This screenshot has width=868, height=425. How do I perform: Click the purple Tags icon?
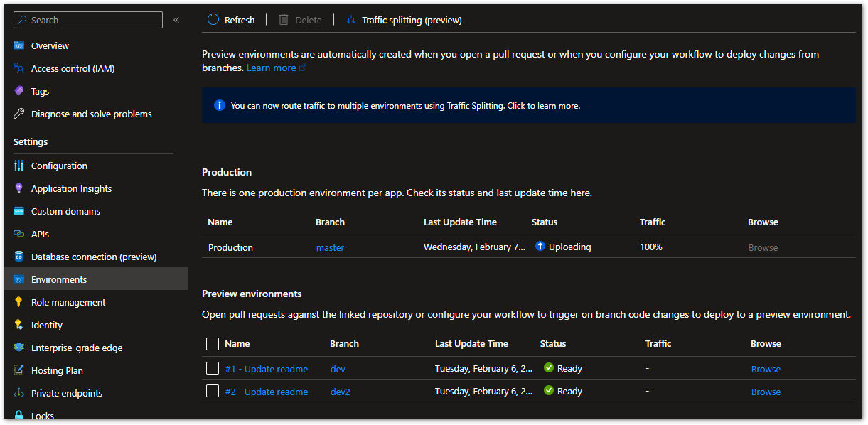pyautogui.click(x=19, y=91)
